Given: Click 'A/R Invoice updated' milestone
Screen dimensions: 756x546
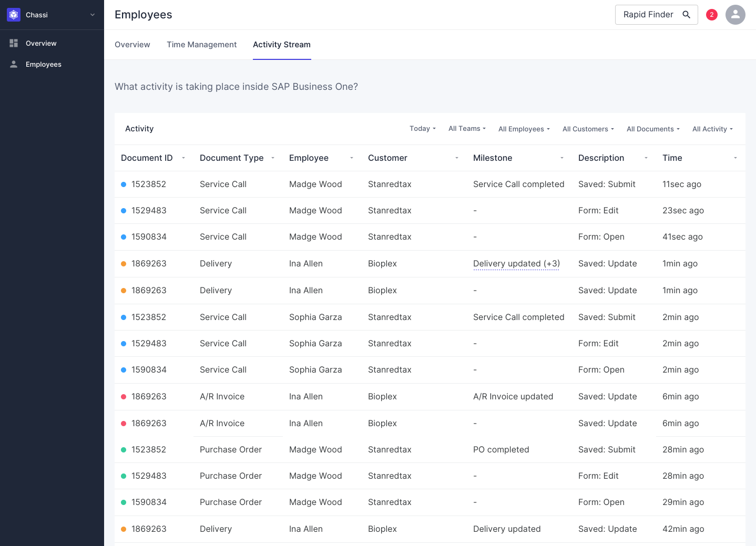Looking at the screenshot, I should tap(513, 397).
